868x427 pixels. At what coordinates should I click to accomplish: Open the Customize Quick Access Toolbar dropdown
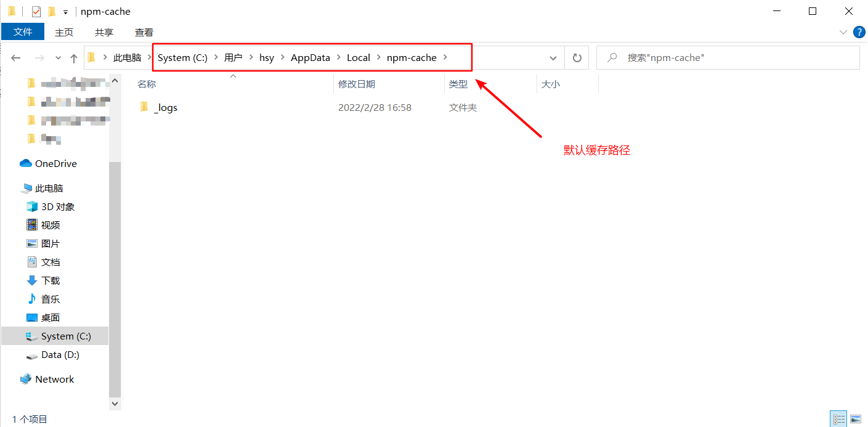(65, 12)
